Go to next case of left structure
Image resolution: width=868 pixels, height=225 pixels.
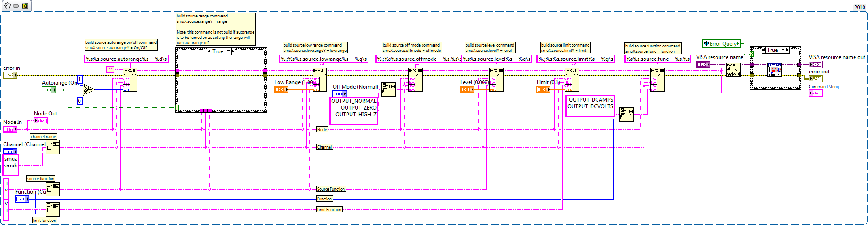(x=233, y=51)
